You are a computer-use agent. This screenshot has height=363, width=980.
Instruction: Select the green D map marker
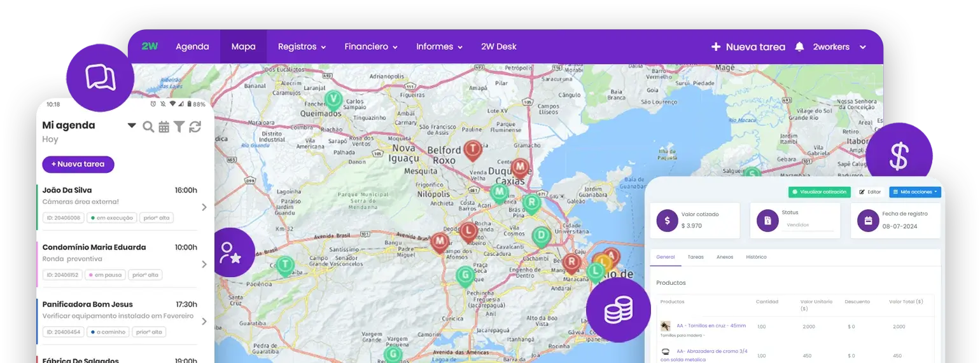click(x=541, y=237)
